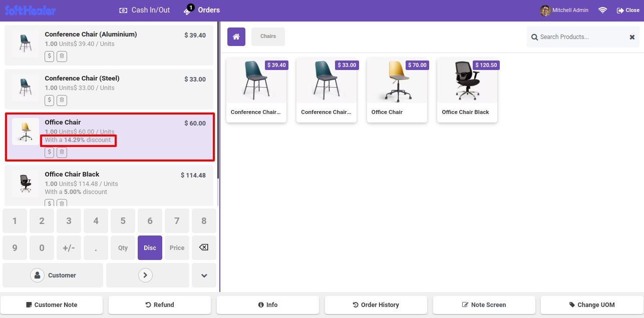The width and height of the screenshot is (644, 318).
Task: Click numpad key 6
Action: pos(150,221)
